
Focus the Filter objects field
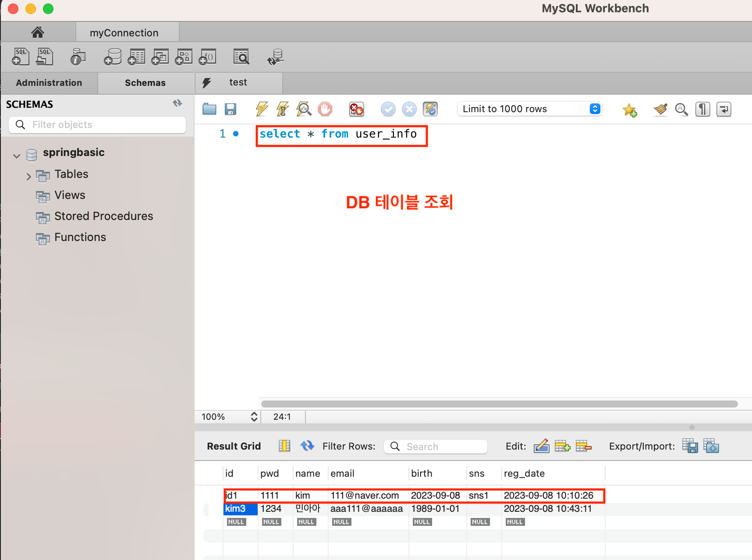[x=97, y=125]
